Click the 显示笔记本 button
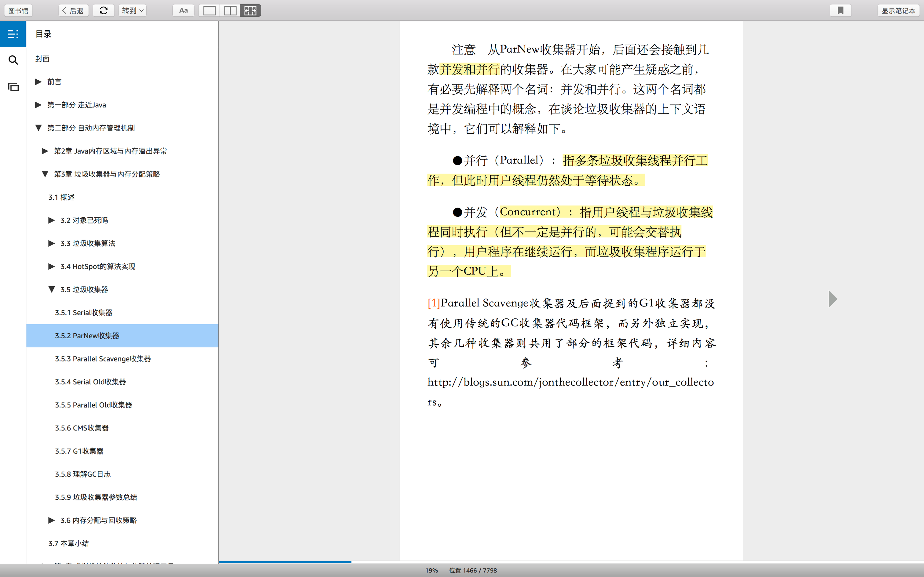924x577 pixels. click(x=898, y=11)
